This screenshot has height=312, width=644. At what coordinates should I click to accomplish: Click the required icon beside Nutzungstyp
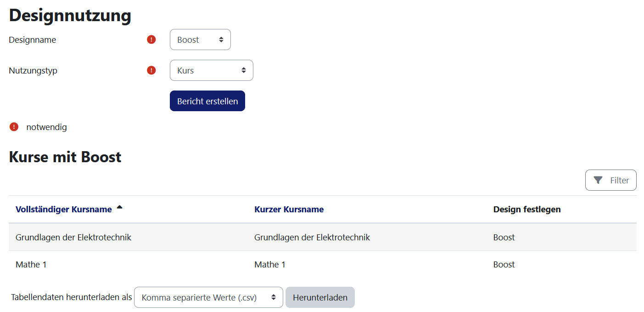[151, 70]
